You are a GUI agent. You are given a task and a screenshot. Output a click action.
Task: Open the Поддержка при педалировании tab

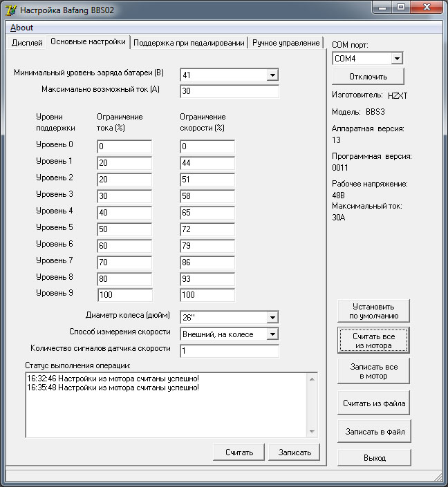pyautogui.click(x=189, y=43)
